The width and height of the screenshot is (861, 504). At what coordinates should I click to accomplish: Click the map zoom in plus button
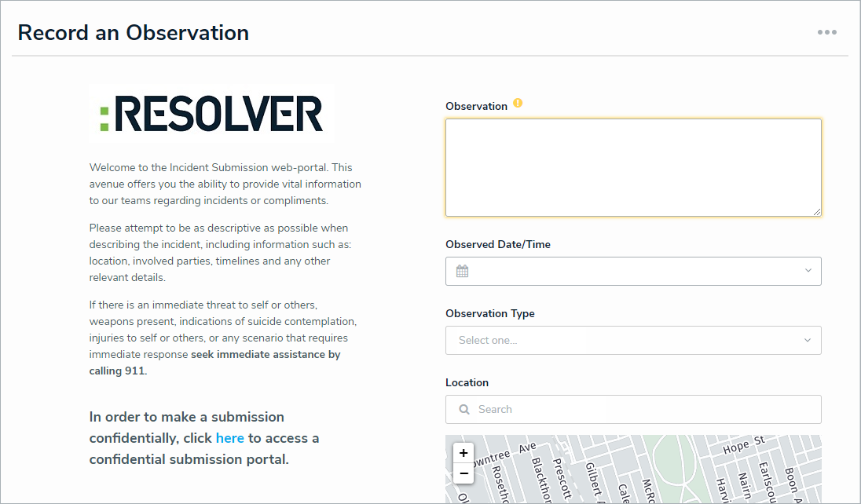463,453
